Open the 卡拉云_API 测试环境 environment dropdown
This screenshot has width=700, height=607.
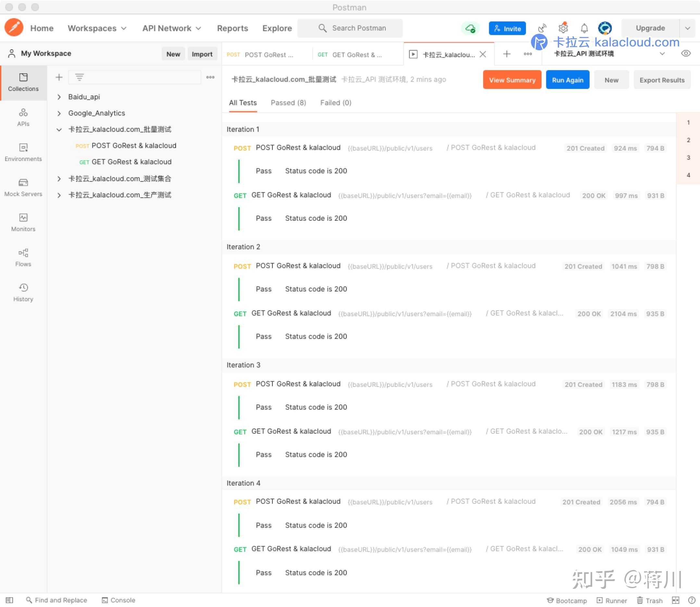point(662,54)
